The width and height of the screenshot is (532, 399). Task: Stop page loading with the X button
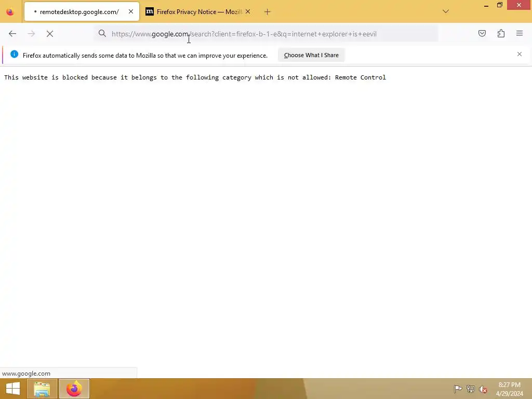[50, 34]
